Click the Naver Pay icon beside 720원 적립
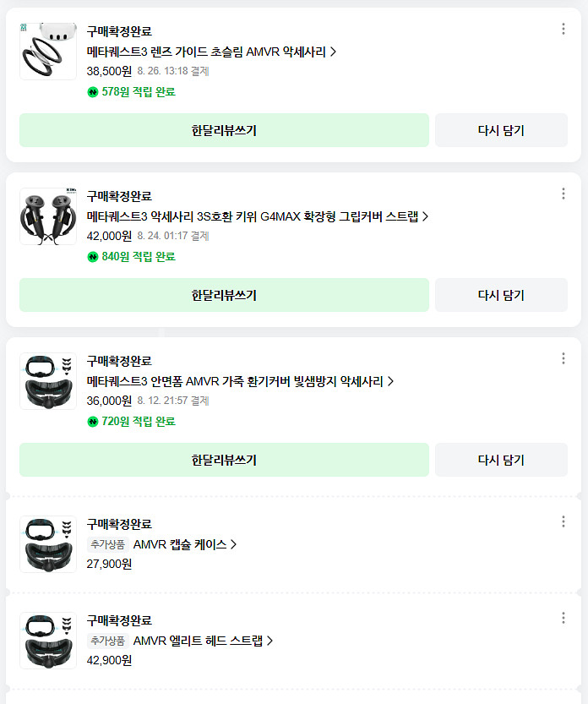The width and height of the screenshot is (588, 704). point(90,422)
